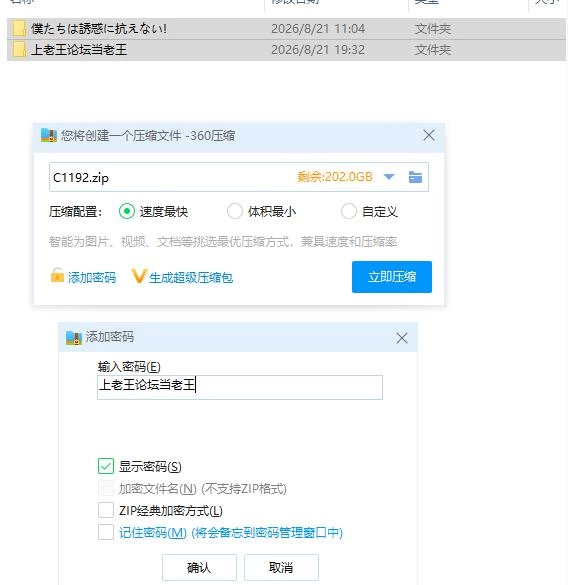Click the 记住密码(M) blue label link
Image resolution: width=584 pixels, height=585 pixels.
231,532
